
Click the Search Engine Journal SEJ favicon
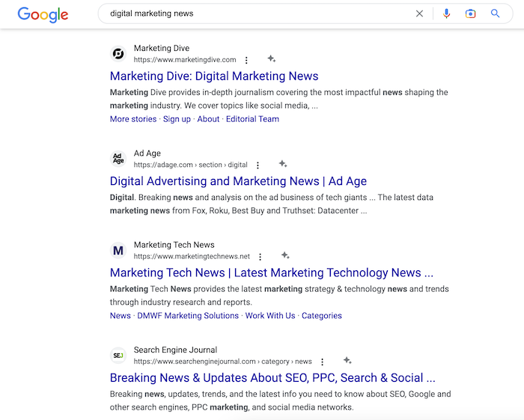[118, 355]
